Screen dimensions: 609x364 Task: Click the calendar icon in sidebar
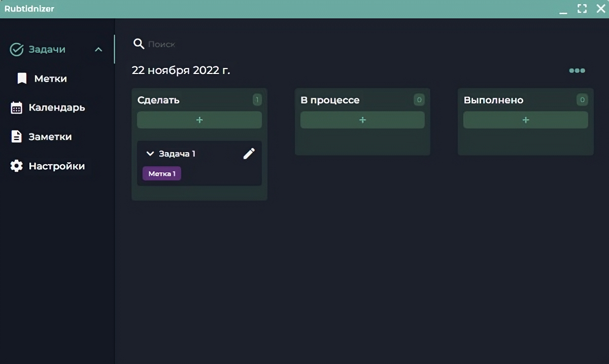(x=17, y=107)
